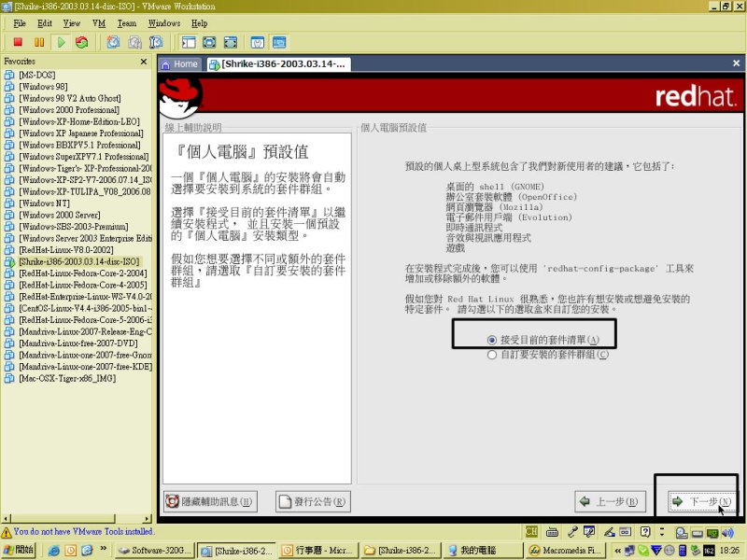The height and width of the screenshot is (560, 747).
Task: Open the Help menu
Action: point(199,23)
